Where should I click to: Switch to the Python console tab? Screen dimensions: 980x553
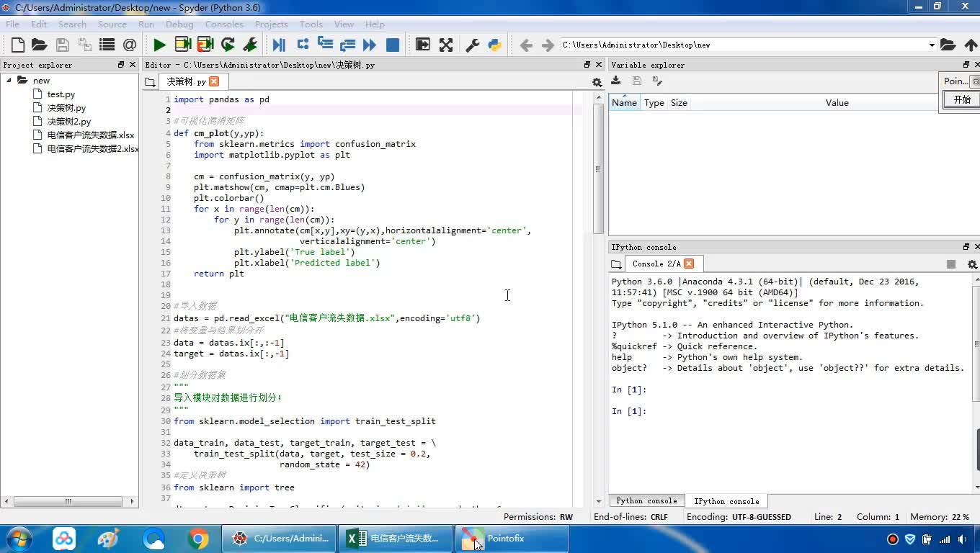point(646,501)
